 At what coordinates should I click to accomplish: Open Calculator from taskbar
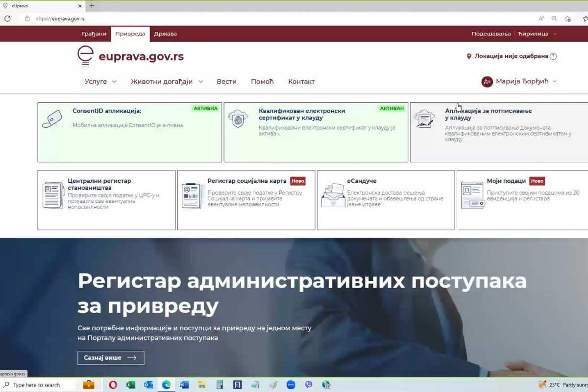(x=220, y=385)
